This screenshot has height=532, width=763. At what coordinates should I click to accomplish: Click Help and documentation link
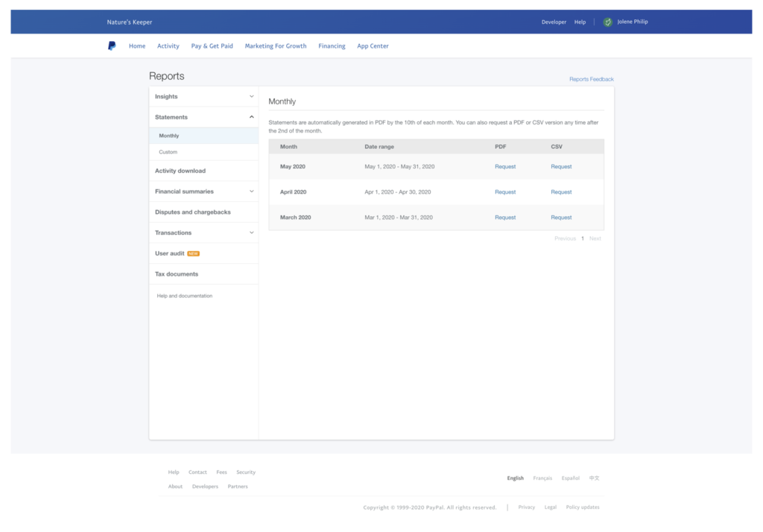(185, 296)
